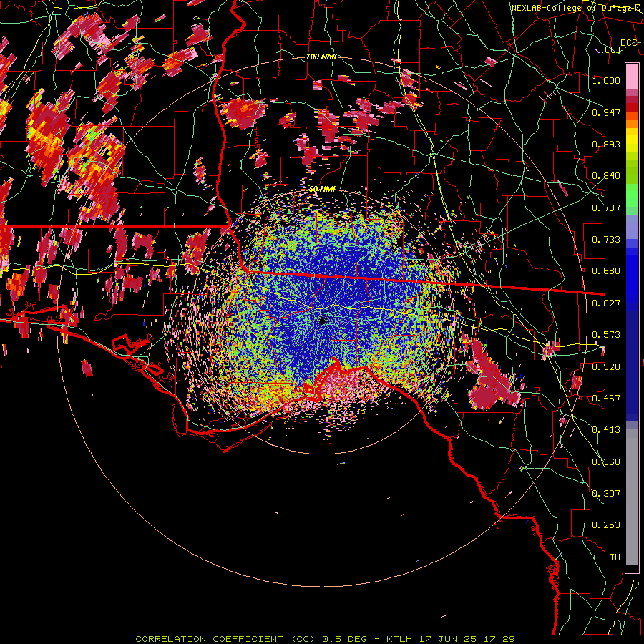The image size is (644, 644).
Task: Click the 0.893 value on the color scale
Action: pos(606,144)
